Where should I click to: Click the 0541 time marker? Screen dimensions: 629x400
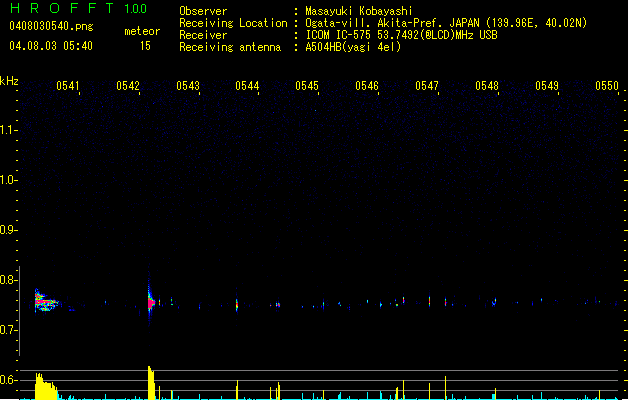pyautogui.click(x=67, y=86)
